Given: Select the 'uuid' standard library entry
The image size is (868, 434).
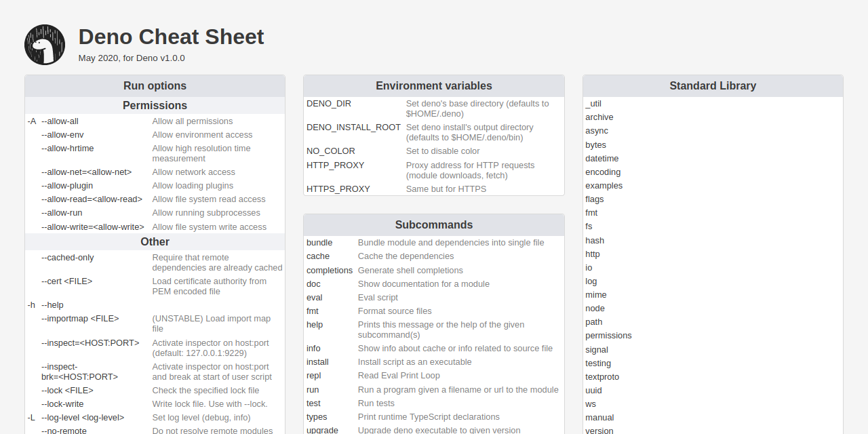Looking at the screenshot, I should 593,390.
